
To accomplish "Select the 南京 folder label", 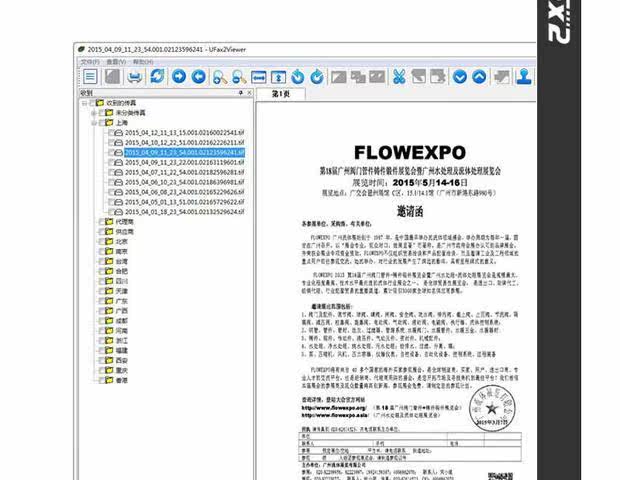I will pyautogui.click(x=122, y=251).
